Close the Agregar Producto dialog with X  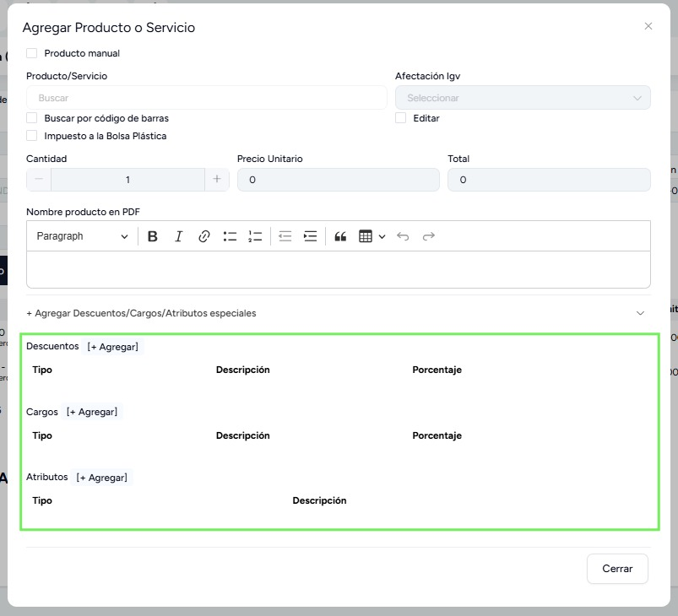pyautogui.click(x=648, y=26)
